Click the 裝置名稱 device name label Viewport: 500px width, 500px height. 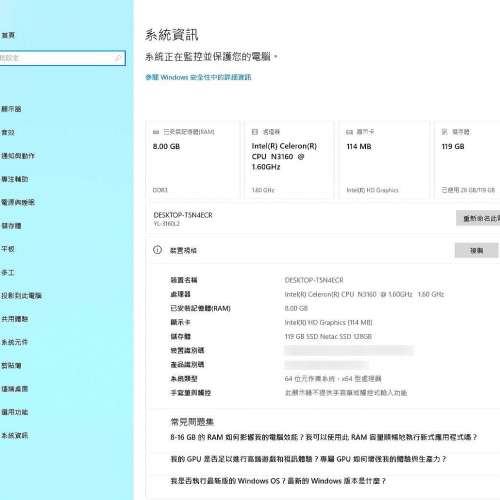(184, 280)
